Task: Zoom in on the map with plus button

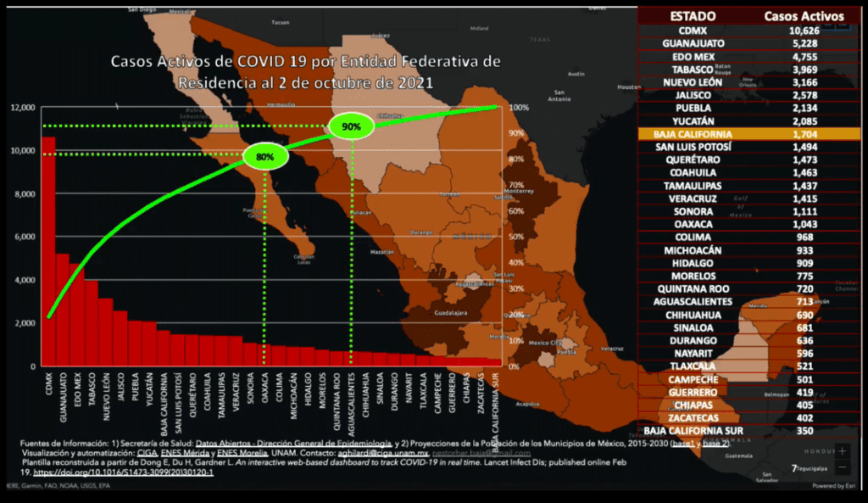Action: pos(842,451)
